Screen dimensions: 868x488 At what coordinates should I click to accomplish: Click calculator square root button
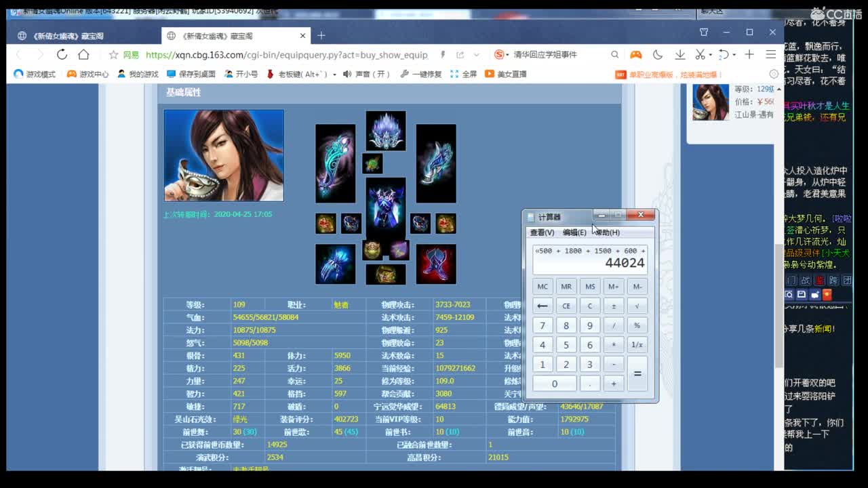pyautogui.click(x=637, y=306)
